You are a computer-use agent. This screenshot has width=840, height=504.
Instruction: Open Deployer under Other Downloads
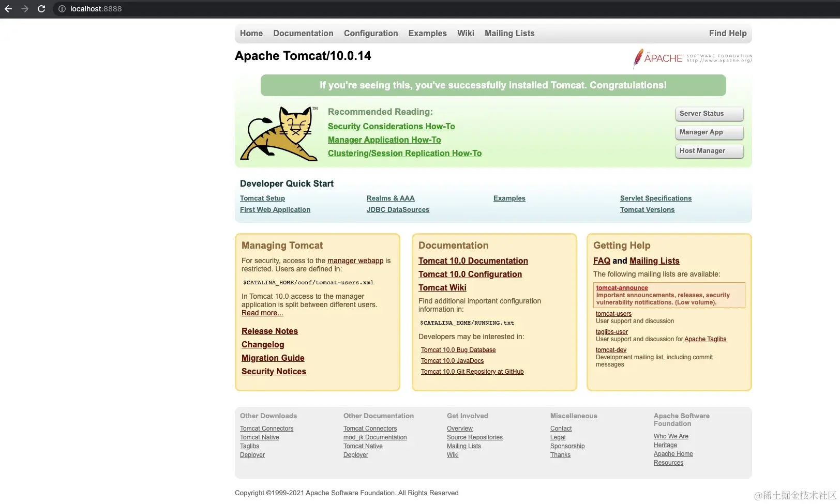pos(252,455)
